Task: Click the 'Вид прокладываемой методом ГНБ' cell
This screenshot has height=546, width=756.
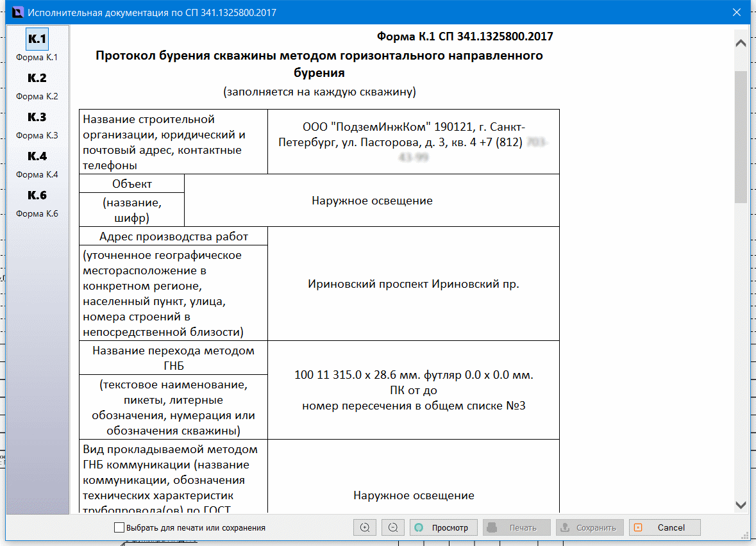Action: pos(174,476)
